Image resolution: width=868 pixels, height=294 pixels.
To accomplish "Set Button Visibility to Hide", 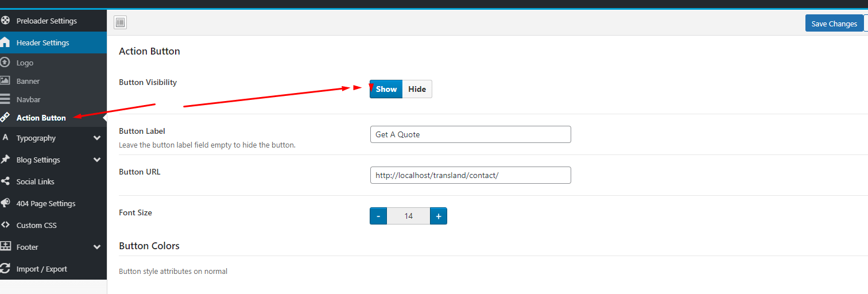I will tap(417, 89).
